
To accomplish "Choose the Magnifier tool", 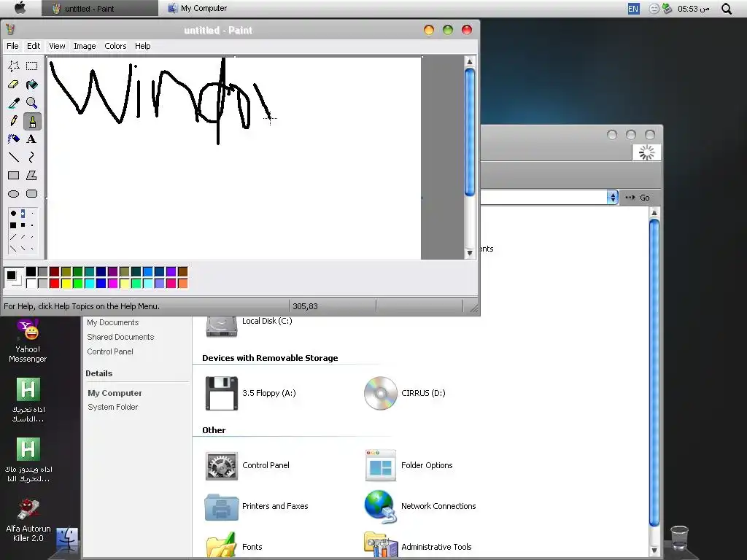I will (x=31, y=103).
